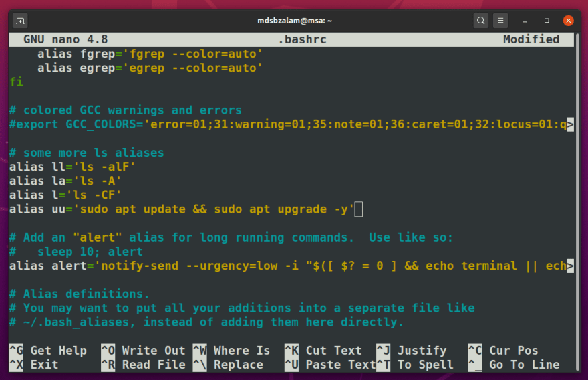Open a new terminal tab icon
Image resolution: width=588 pixels, height=380 pixels.
(20, 21)
